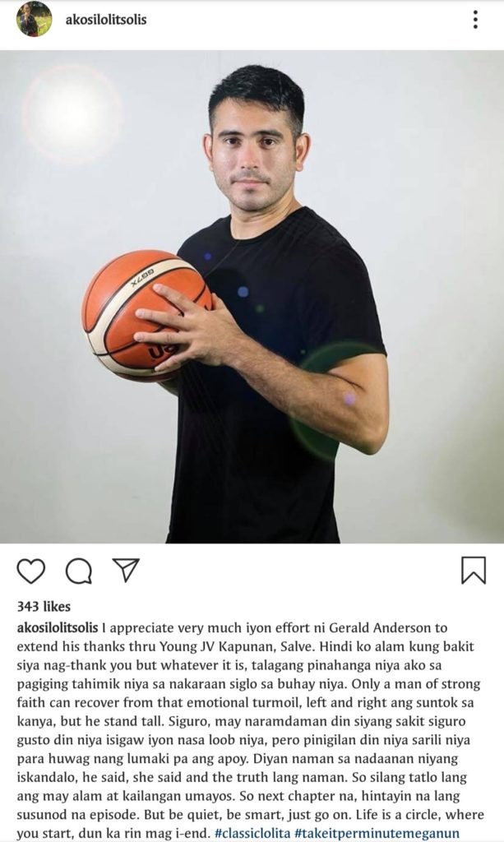Image resolution: width=504 pixels, height=842 pixels.
Task: Tap the photo of man holding basketball
Action: click(252, 296)
